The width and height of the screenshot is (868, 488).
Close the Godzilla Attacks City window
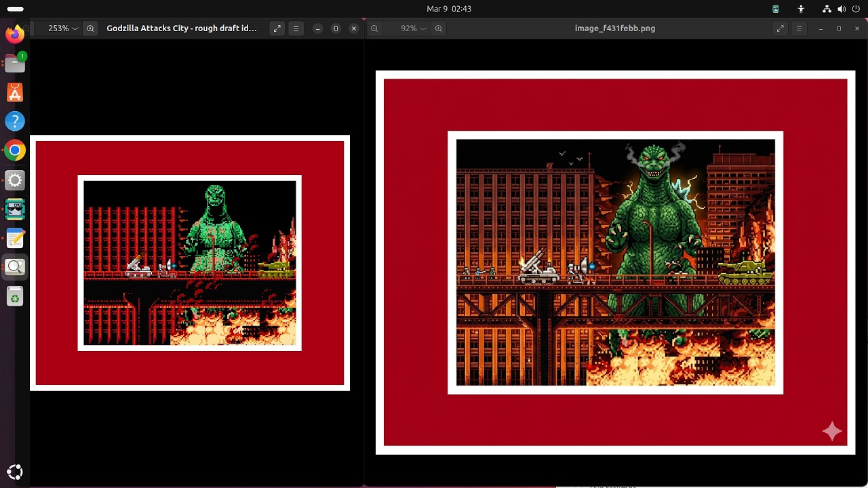pyautogui.click(x=354, y=28)
